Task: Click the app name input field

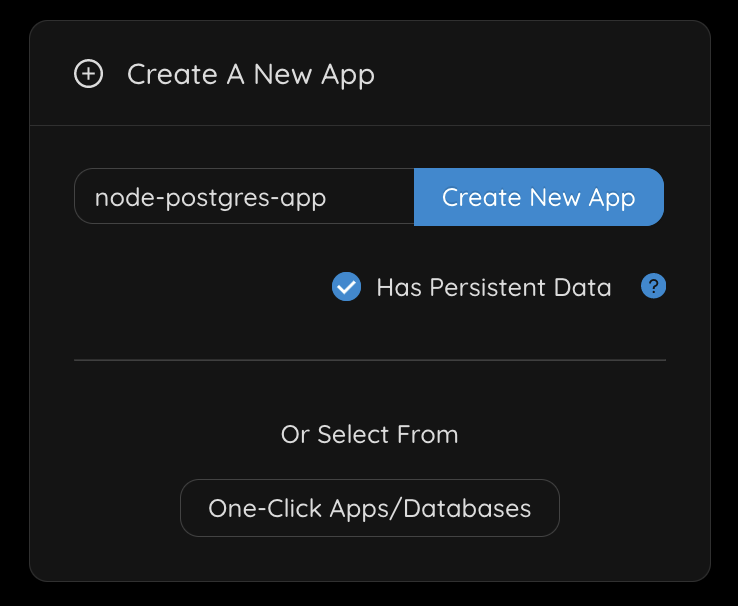Action: pos(244,197)
